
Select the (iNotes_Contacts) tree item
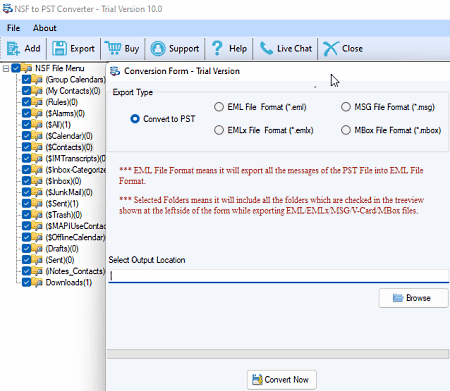tap(75, 271)
